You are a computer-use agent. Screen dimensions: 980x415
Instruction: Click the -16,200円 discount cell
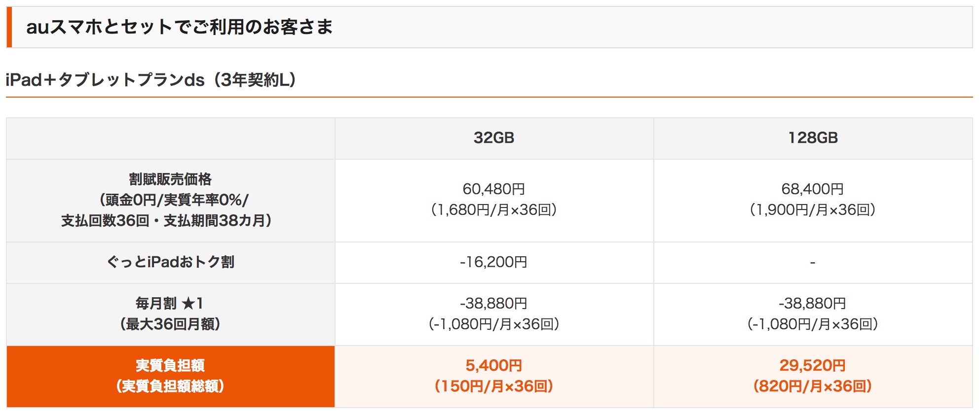click(x=494, y=262)
